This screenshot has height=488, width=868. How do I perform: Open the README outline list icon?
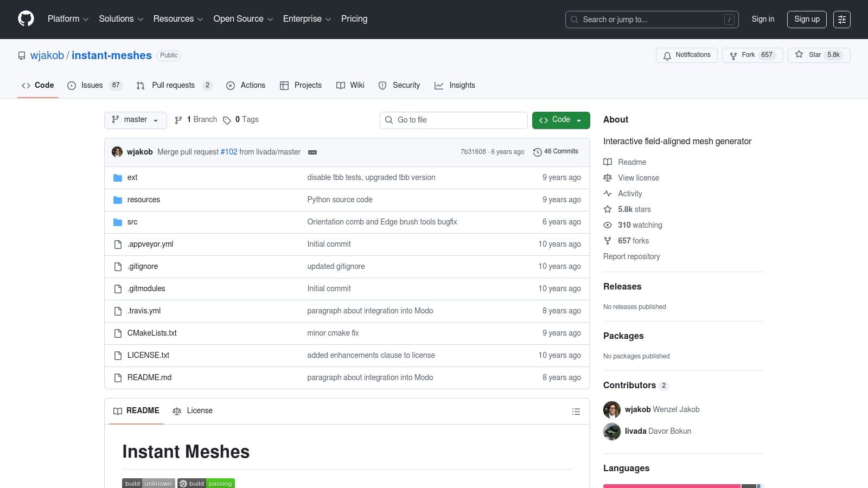pyautogui.click(x=576, y=412)
